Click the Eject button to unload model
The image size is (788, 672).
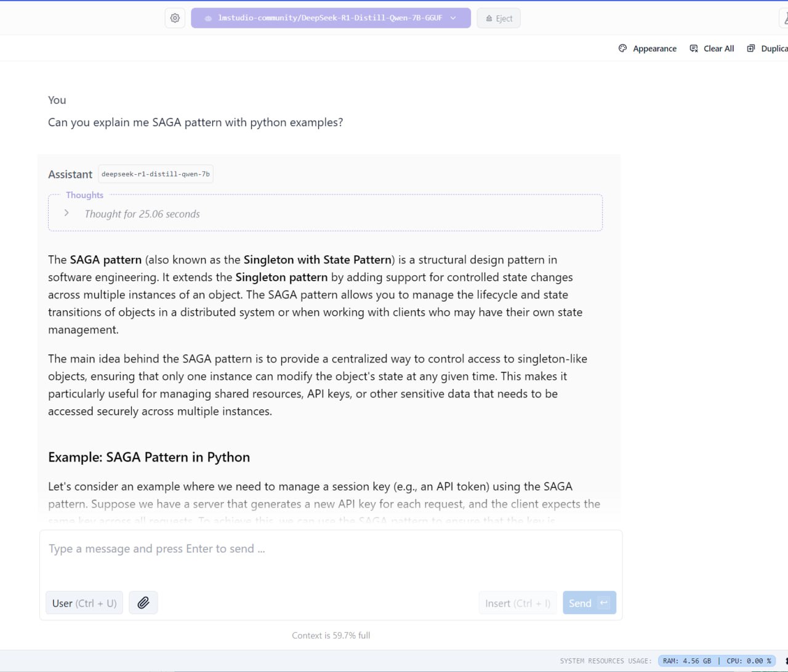pyautogui.click(x=499, y=18)
